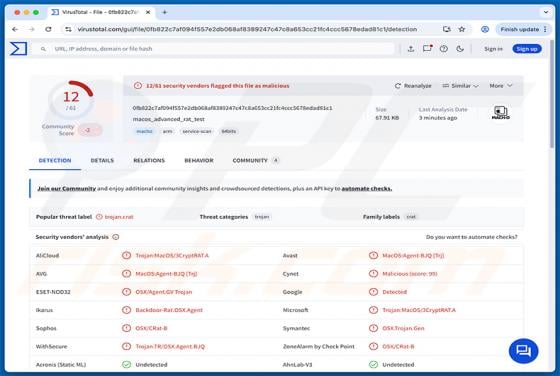Open the help question mark icon
Screen dimensions: 560x376
(444, 49)
